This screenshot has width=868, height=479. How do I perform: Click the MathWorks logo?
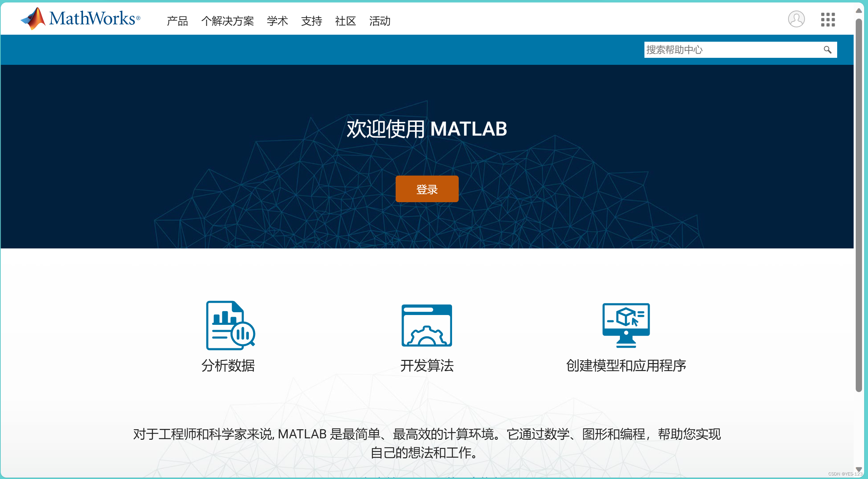click(x=80, y=19)
